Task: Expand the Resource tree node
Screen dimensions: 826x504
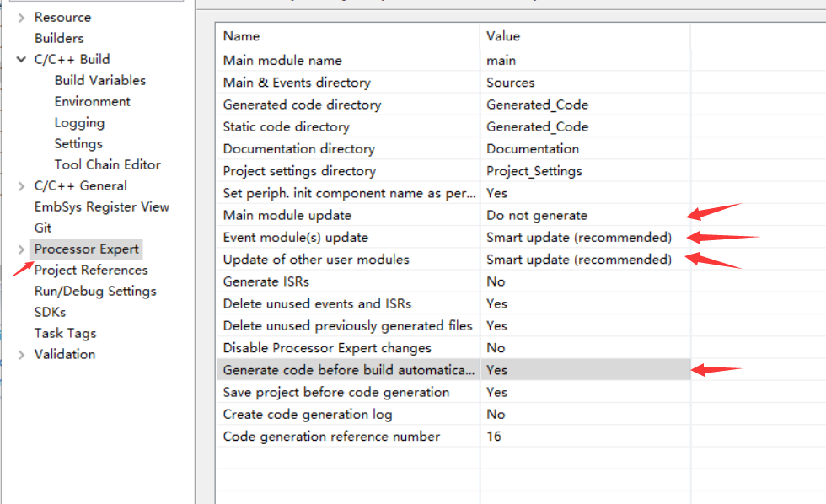Action: (21, 17)
